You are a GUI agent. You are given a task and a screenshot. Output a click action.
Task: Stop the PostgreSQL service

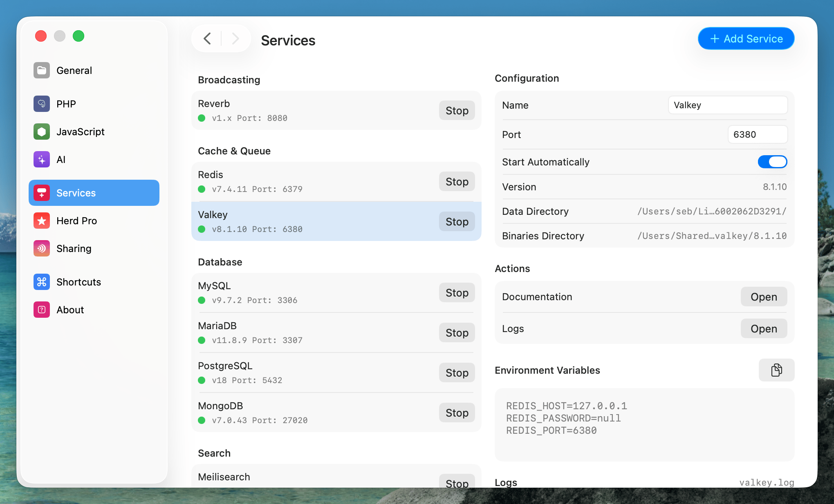coord(457,373)
